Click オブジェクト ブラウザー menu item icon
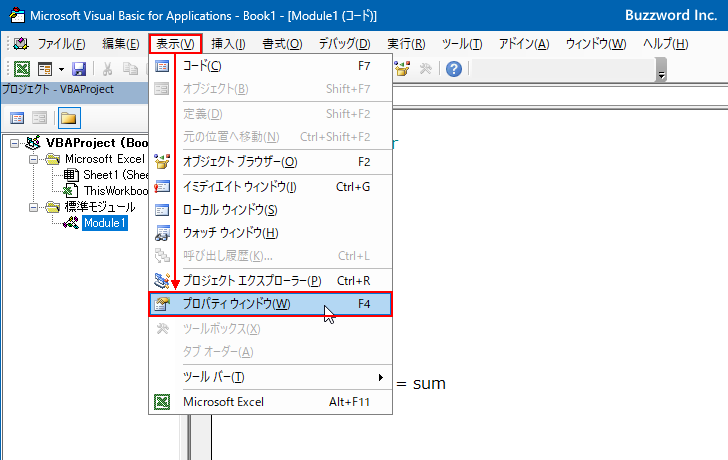 coord(162,162)
